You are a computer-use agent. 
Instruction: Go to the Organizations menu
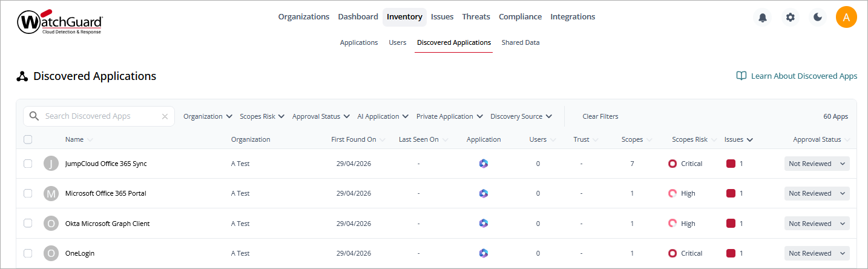coord(304,17)
